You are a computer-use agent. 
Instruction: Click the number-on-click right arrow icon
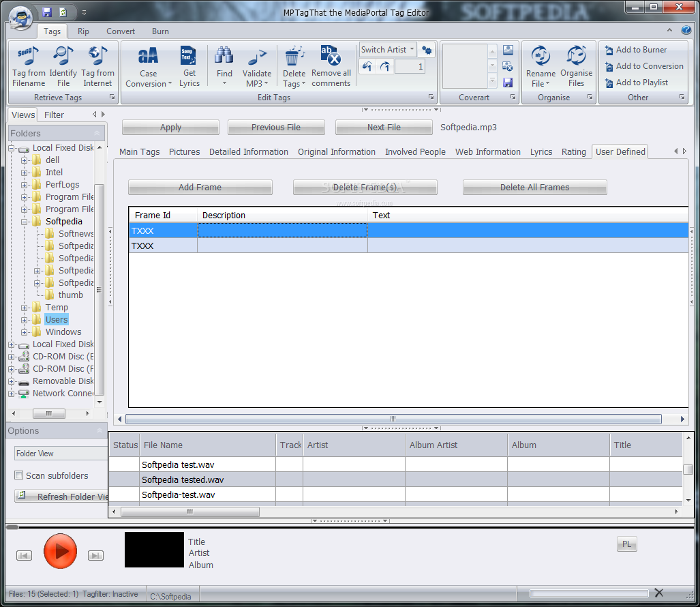[385, 67]
